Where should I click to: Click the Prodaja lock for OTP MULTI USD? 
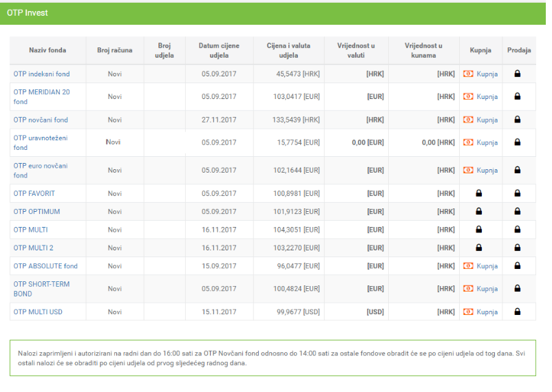click(x=518, y=312)
